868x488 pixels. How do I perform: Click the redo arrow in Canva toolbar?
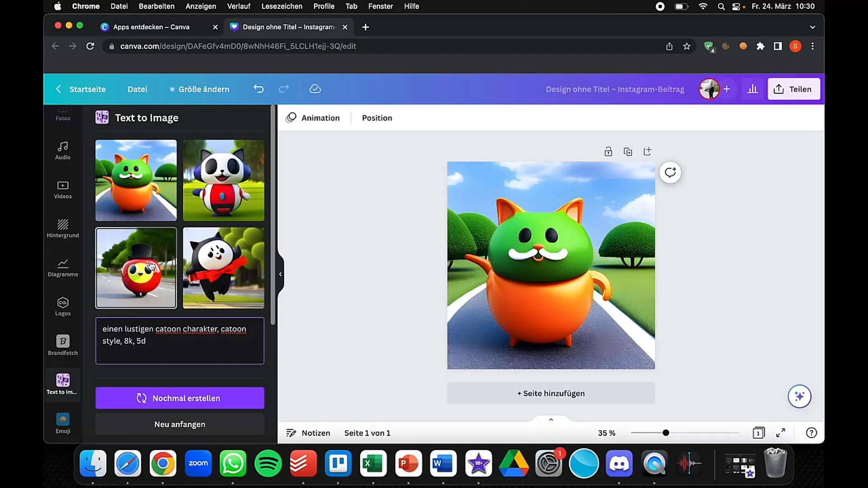(283, 89)
